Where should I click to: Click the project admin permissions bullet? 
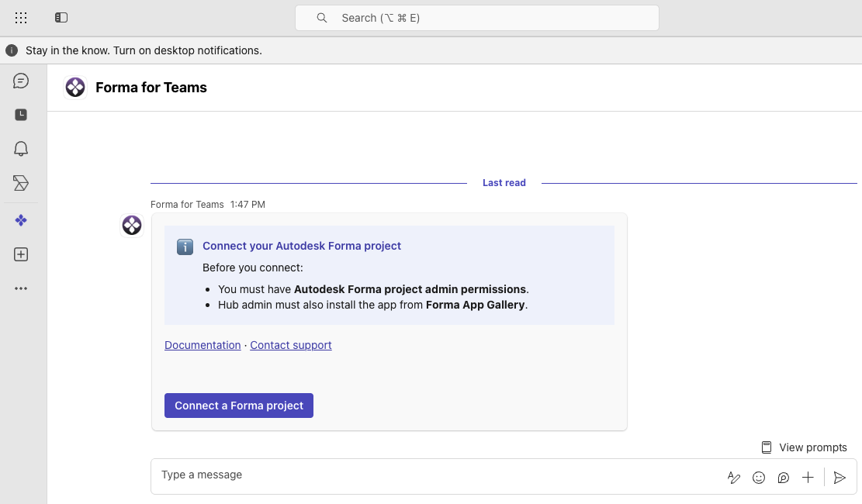click(373, 289)
